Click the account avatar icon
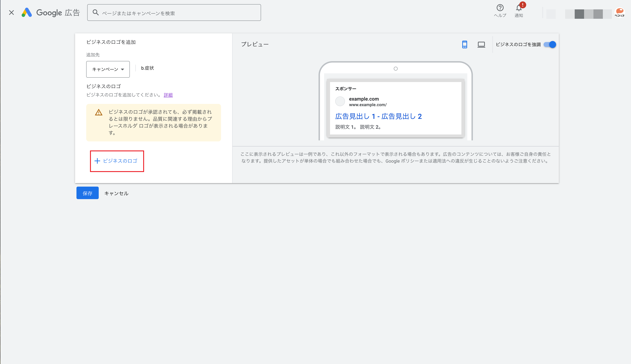 620,13
